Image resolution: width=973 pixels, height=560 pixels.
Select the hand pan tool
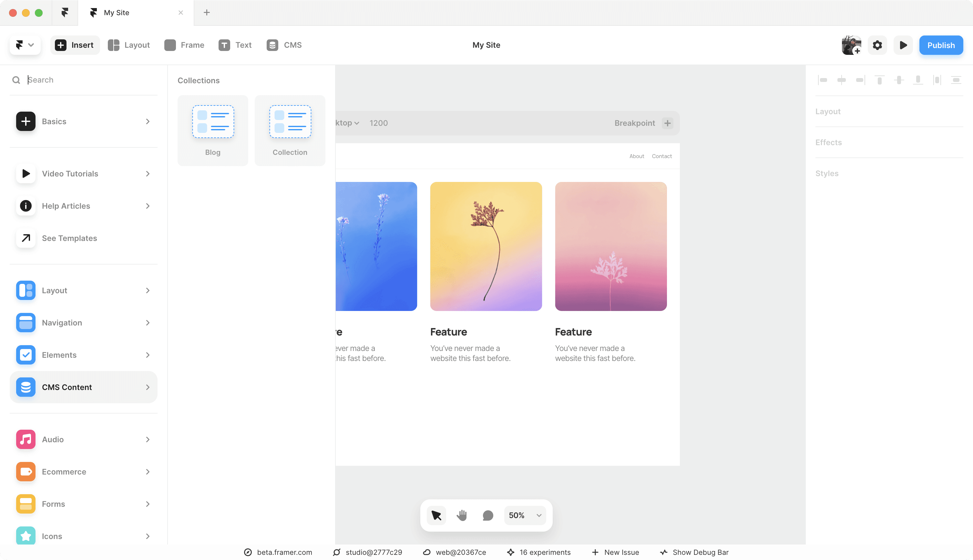tap(462, 515)
